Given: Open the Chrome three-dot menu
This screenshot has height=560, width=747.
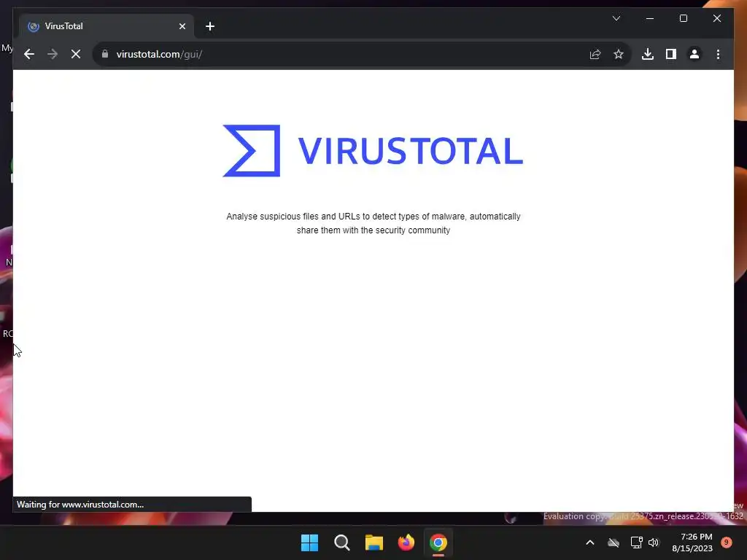Looking at the screenshot, I should (x=718, y=54).
